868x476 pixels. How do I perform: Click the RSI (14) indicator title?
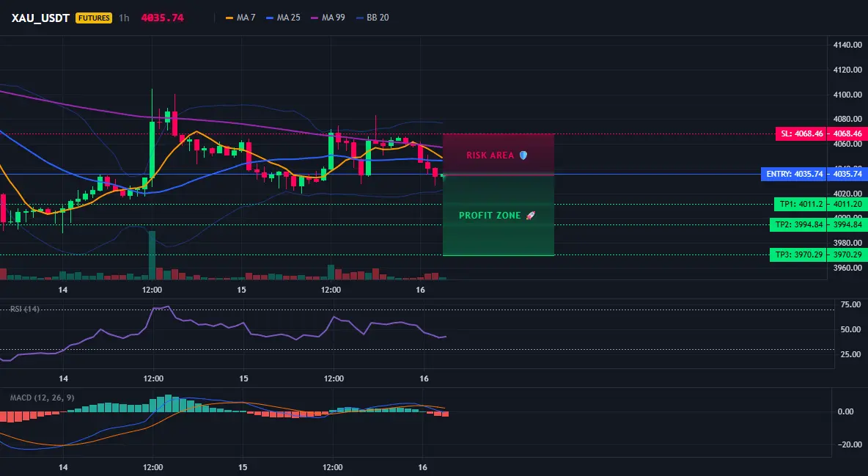point(25,309)
